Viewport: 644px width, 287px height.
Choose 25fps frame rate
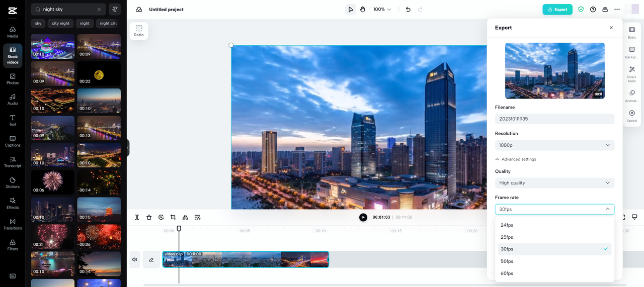(x=554, y=237)
